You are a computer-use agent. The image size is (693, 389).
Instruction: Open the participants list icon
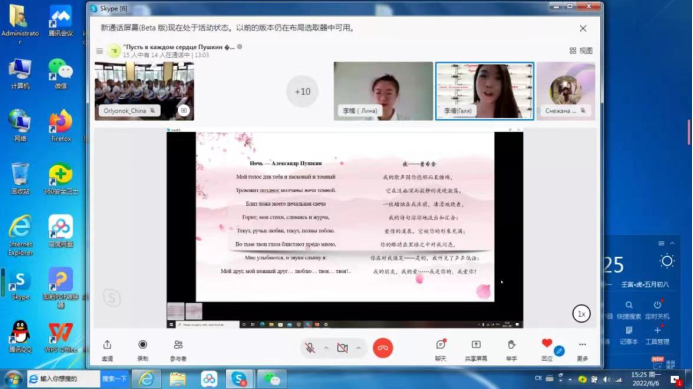[178, 344]
